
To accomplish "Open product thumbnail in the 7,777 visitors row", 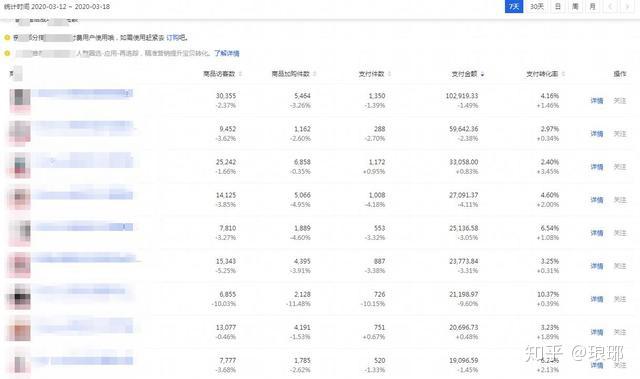I will click(x=20, y=363).
